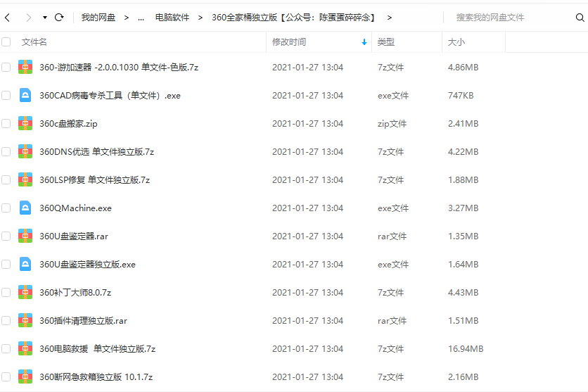Toggle the blue sort direction arrow
Image resolution: width=588 pixels, height=392 pixels.
point(364,42)
